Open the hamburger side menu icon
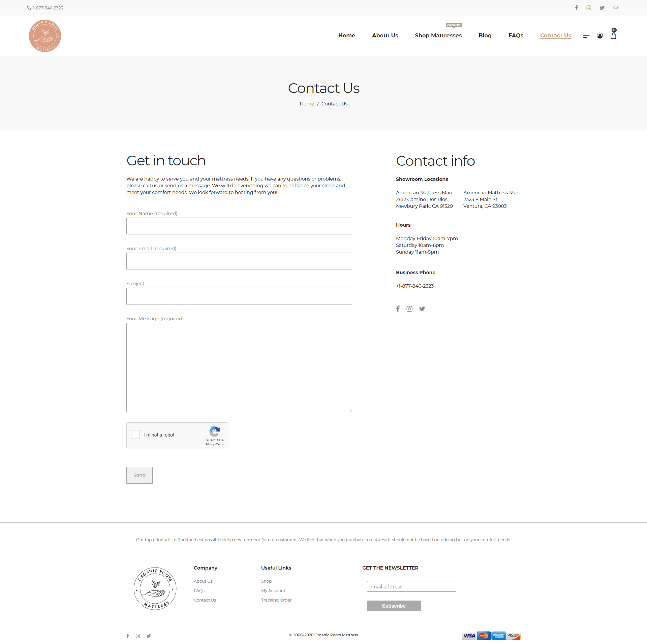647x644 pixels. point(586,36)
